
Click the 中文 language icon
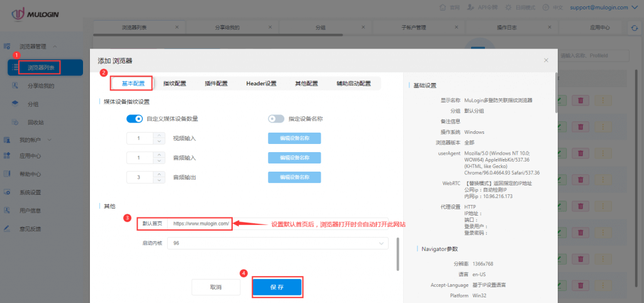tap(546, 8)
